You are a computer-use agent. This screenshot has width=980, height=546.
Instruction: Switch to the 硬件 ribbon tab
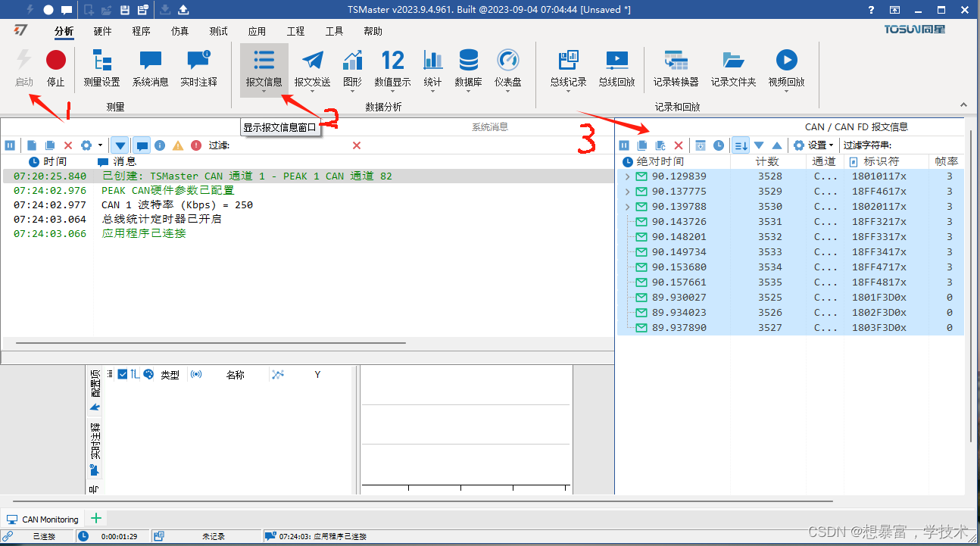coord(102,31)
